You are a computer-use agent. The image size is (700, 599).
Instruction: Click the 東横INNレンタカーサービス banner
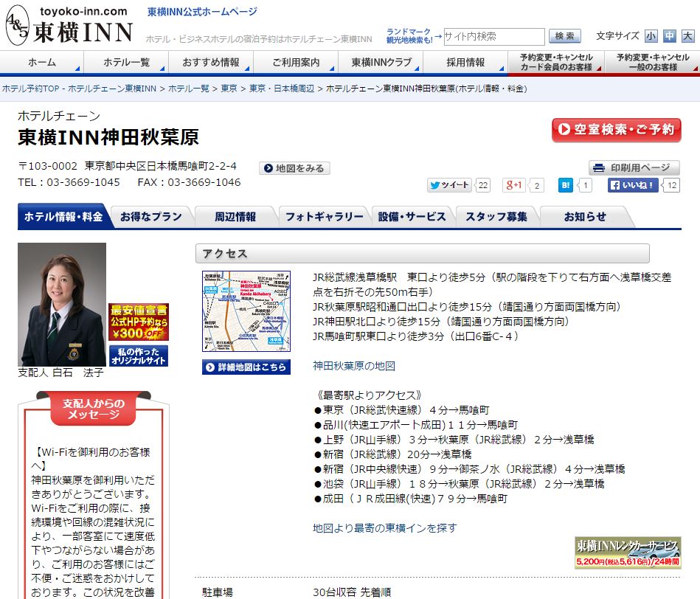coord(628,553)
